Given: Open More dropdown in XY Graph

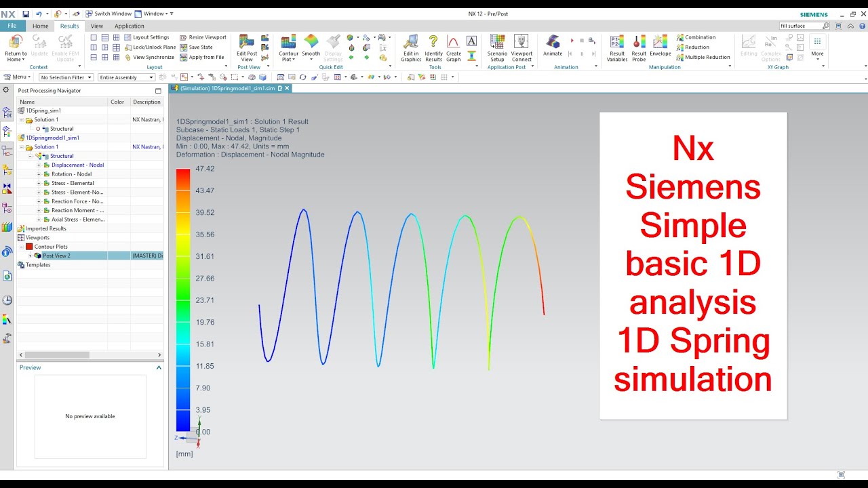Looking at the screenshot, I should tap(817, 48).
